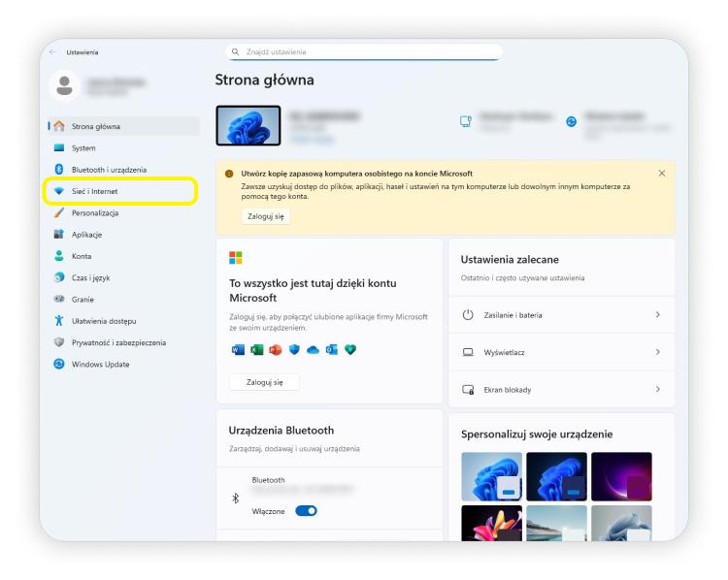Click the Aplikacje icon
The image size is (728, 580).
coord(59,234)
